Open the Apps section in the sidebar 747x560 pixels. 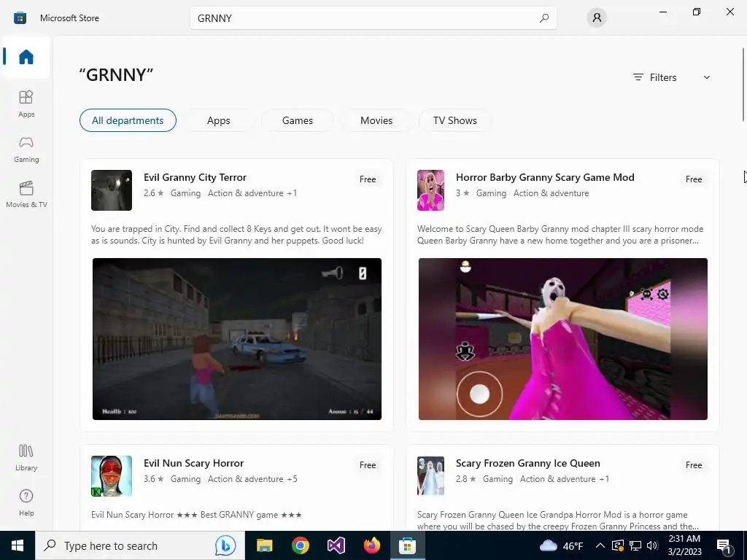coord(26,104)
